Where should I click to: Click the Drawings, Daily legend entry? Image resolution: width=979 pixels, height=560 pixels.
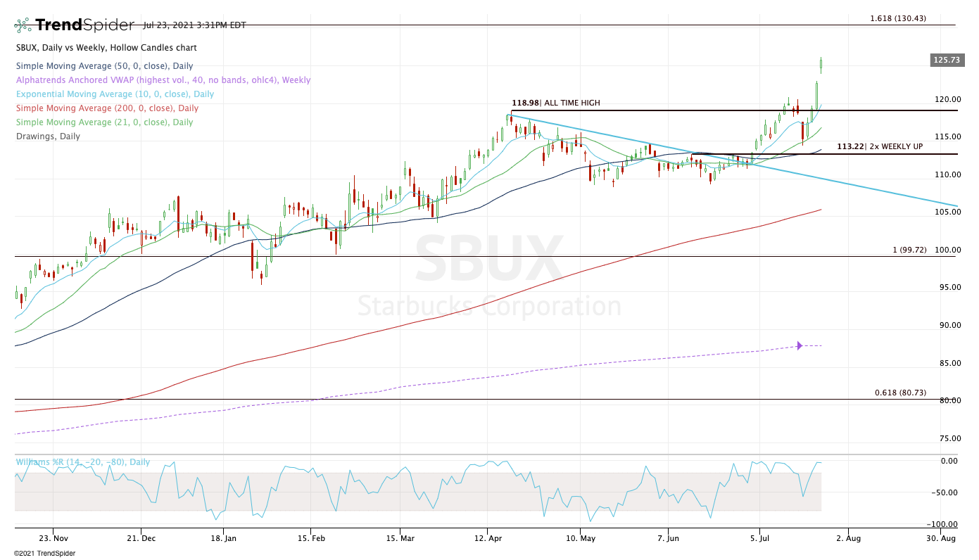coord(48,136)
